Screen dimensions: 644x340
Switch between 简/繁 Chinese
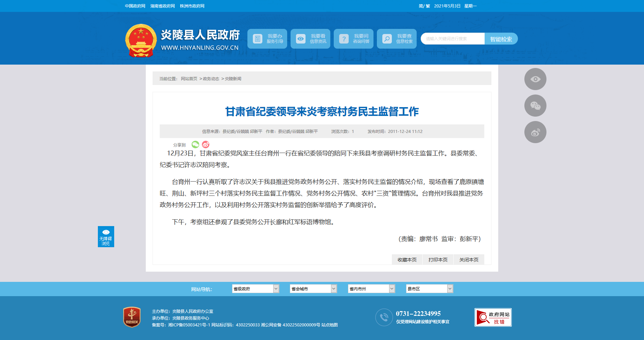tap(424, 6)
